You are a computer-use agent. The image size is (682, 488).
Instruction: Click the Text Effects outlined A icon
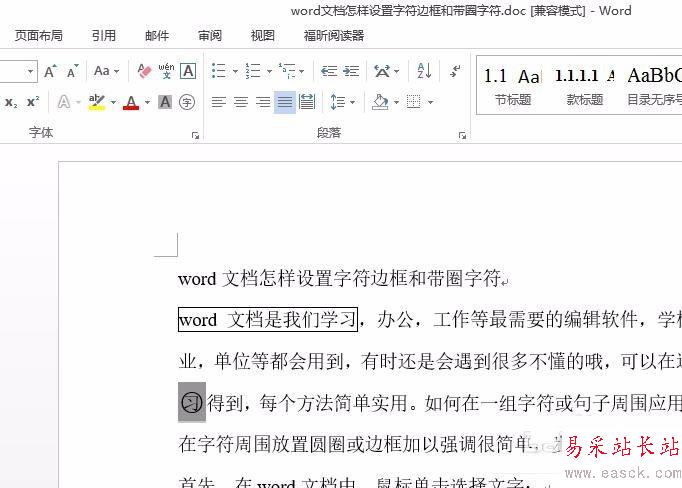tap(64, 102)
